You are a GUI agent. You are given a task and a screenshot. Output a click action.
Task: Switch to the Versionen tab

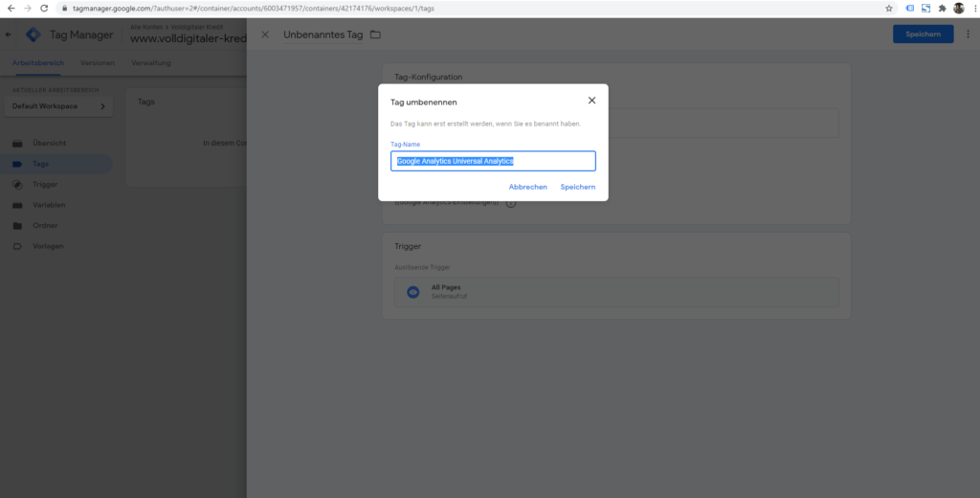(x=98, y=63)
